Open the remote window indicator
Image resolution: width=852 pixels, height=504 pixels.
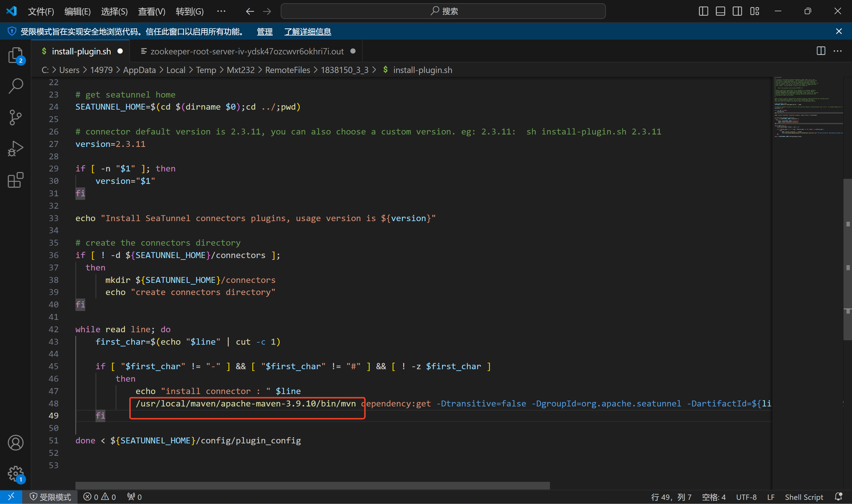11,497
